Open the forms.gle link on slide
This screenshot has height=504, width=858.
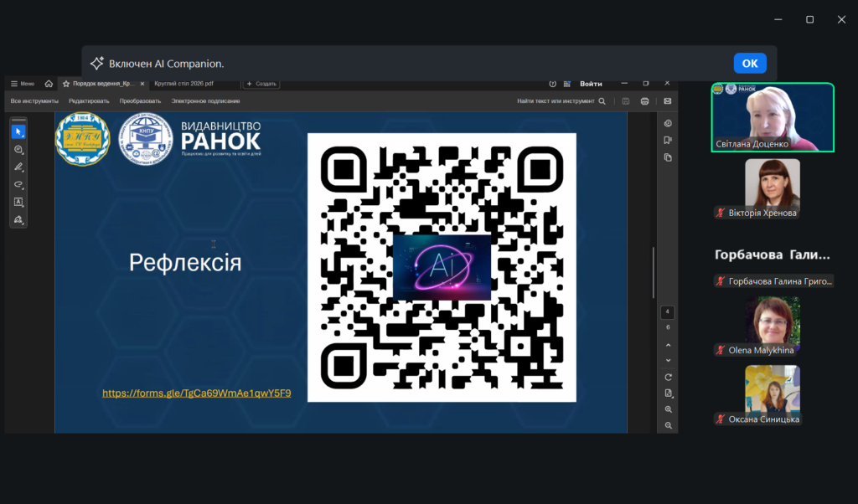point(196,393)
